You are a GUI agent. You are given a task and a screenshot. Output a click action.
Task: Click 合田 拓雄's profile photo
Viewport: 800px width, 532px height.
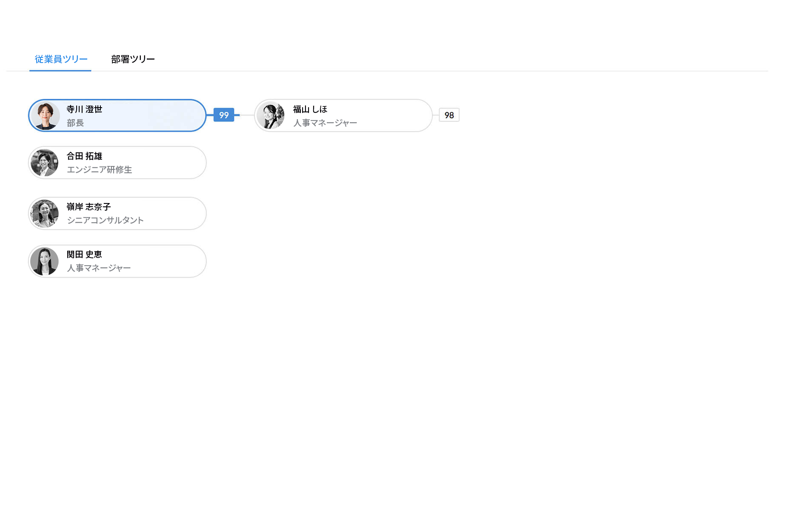point(45,163)
